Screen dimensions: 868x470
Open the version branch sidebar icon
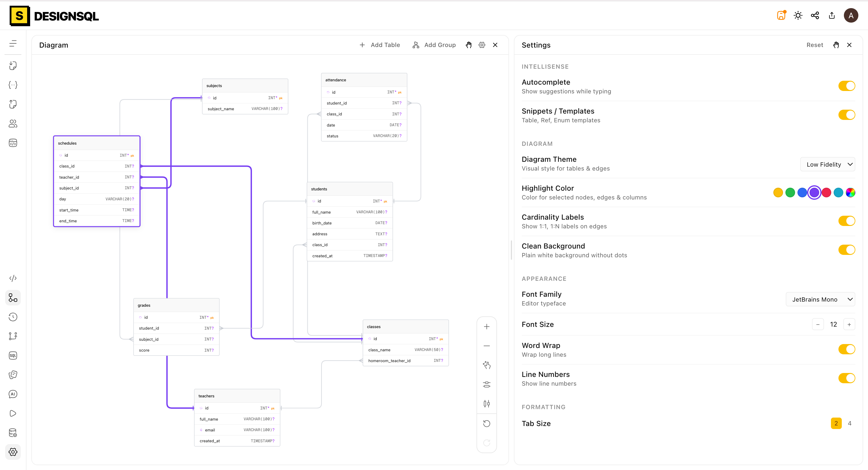tap(13, 336)
